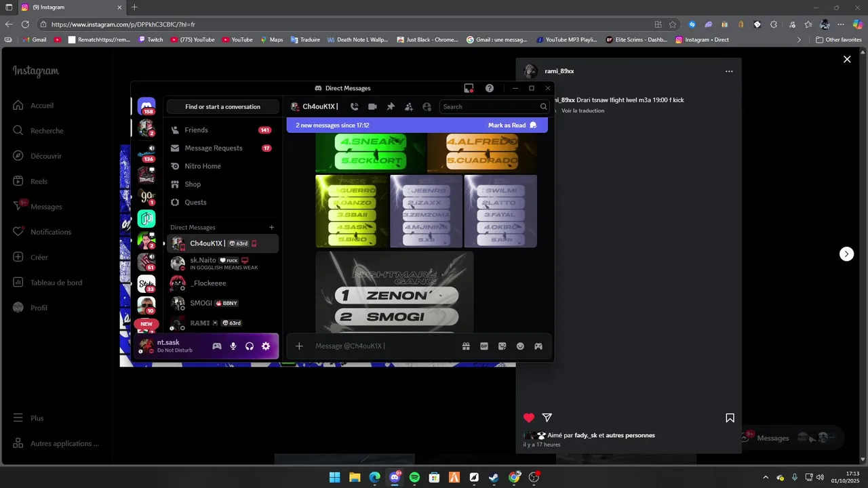Open the Edge profile avatar menu
This screenshot has width=868, height=488.
click(825, 24)
